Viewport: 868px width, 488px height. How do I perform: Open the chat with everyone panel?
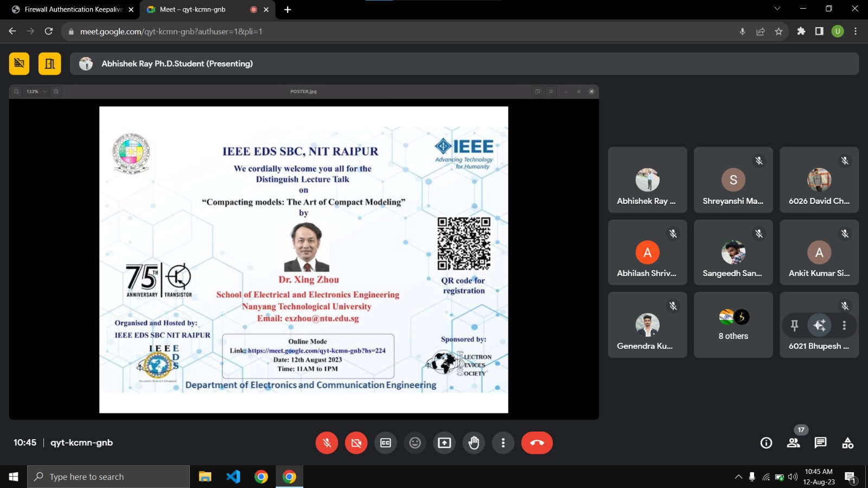coord(820,443)
